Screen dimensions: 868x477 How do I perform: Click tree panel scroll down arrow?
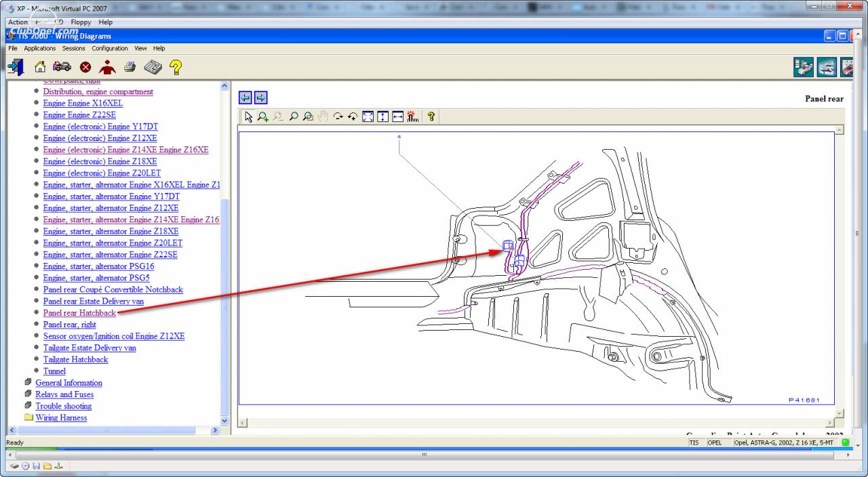pos(225,421)
